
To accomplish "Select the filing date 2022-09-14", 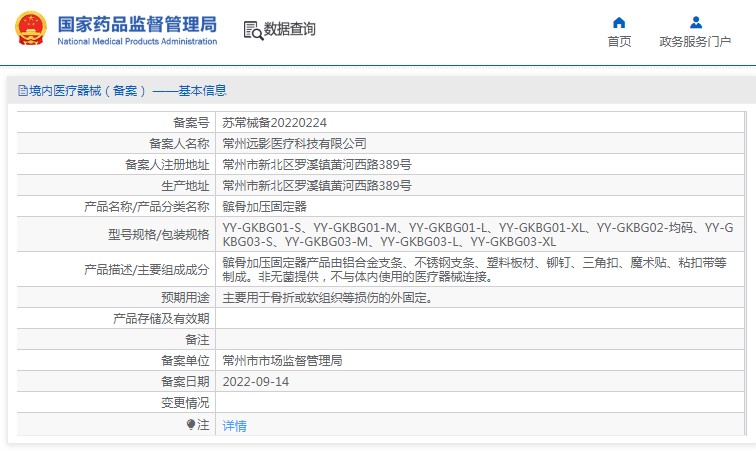I will click(x=256, y=382).
